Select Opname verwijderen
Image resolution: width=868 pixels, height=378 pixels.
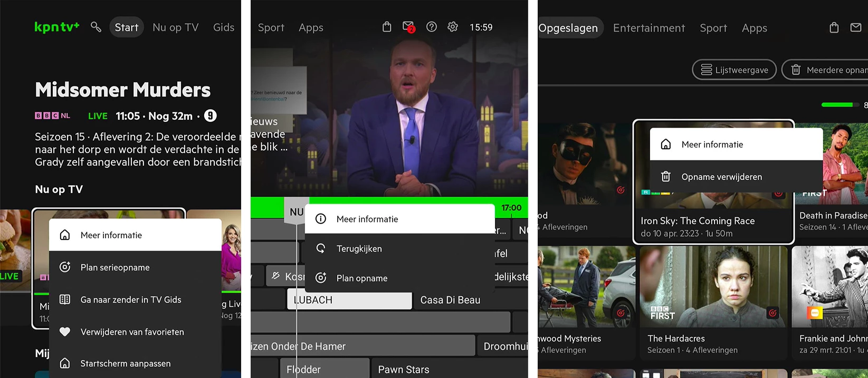[736, 177]
